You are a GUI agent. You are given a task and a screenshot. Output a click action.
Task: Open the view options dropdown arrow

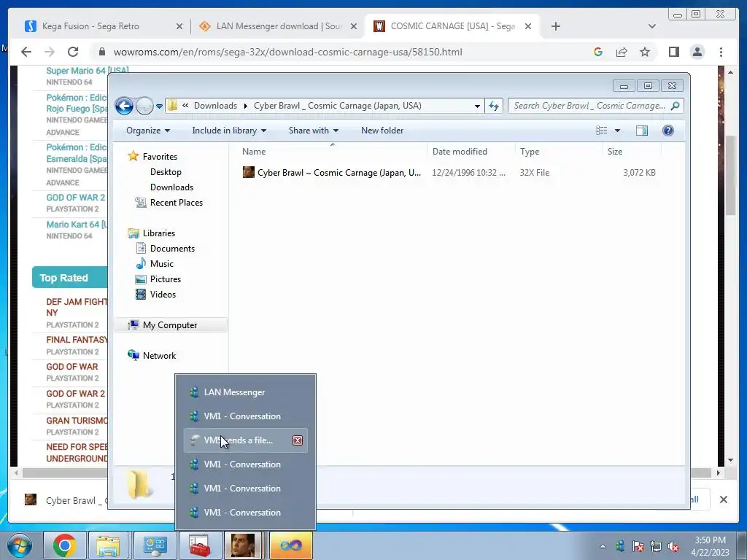[x=617, y=131]
